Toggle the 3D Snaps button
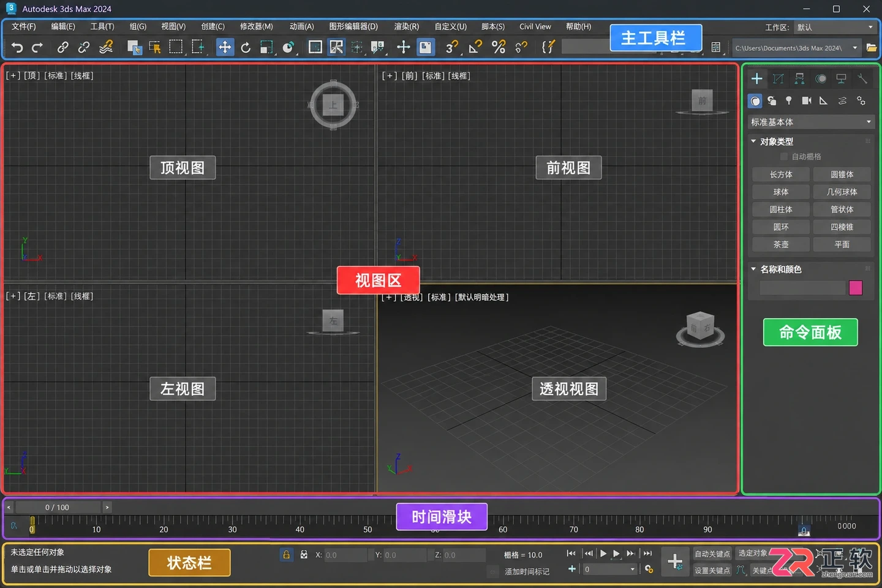 pyautogui.click(x=452, y=47)
